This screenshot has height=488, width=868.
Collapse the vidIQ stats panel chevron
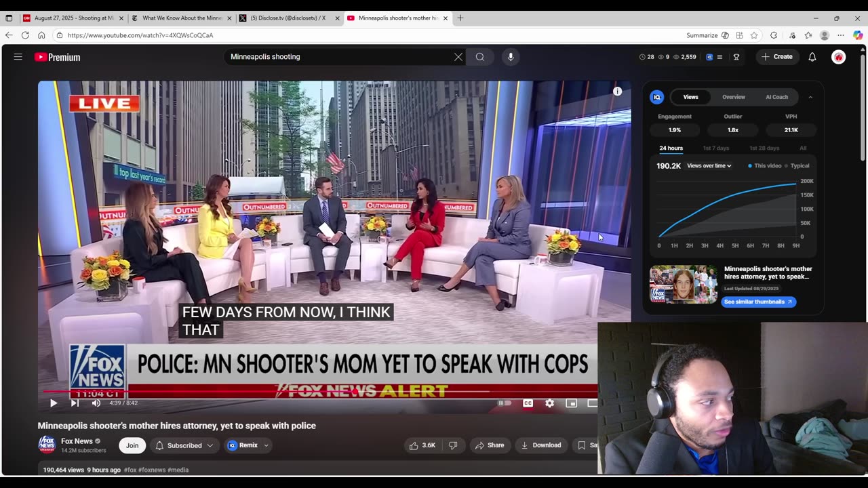click(810, 98)
